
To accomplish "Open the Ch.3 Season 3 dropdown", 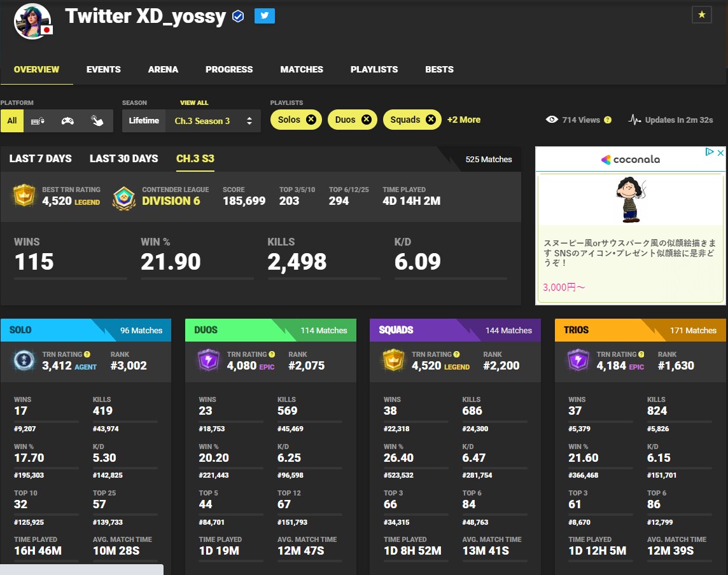I will click(x=213, y=121).
